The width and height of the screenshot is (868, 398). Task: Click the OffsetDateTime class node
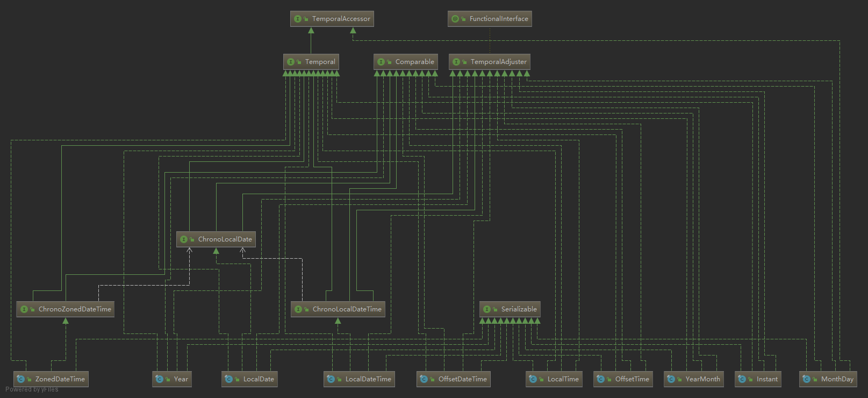click(454, 379)
